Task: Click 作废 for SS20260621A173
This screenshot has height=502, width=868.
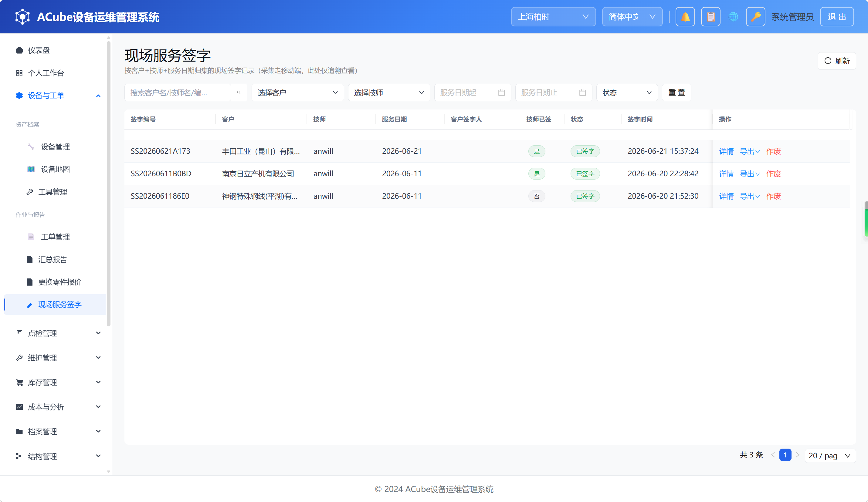Action: tap(773, 151)
